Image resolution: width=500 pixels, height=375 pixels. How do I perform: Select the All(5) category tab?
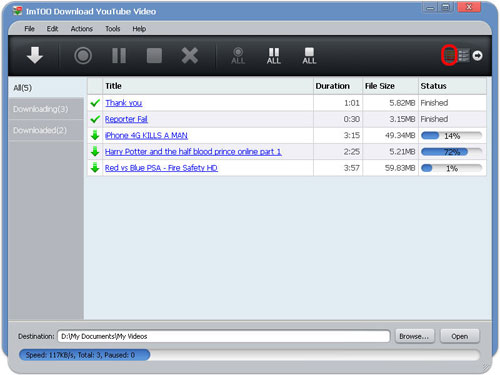pyautogui.click(x=47, y=88)
